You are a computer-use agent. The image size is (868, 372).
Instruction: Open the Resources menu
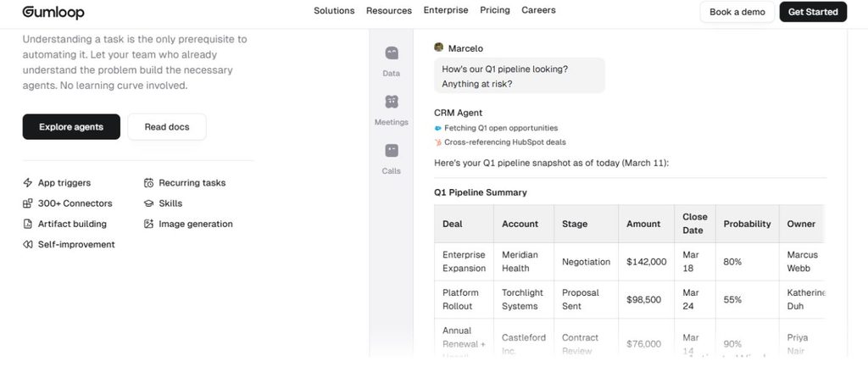[x=388, y=10]
